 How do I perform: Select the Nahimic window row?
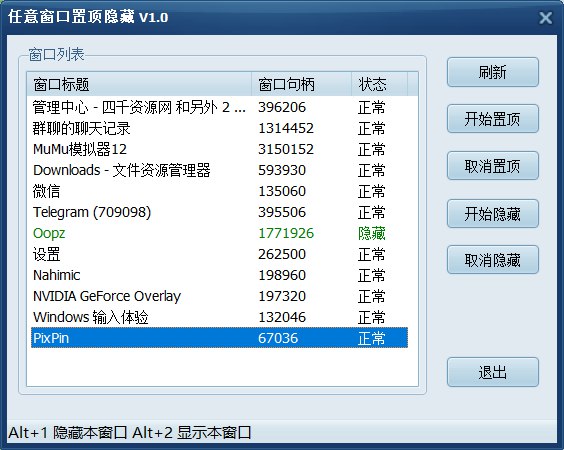tap(219, 275)
